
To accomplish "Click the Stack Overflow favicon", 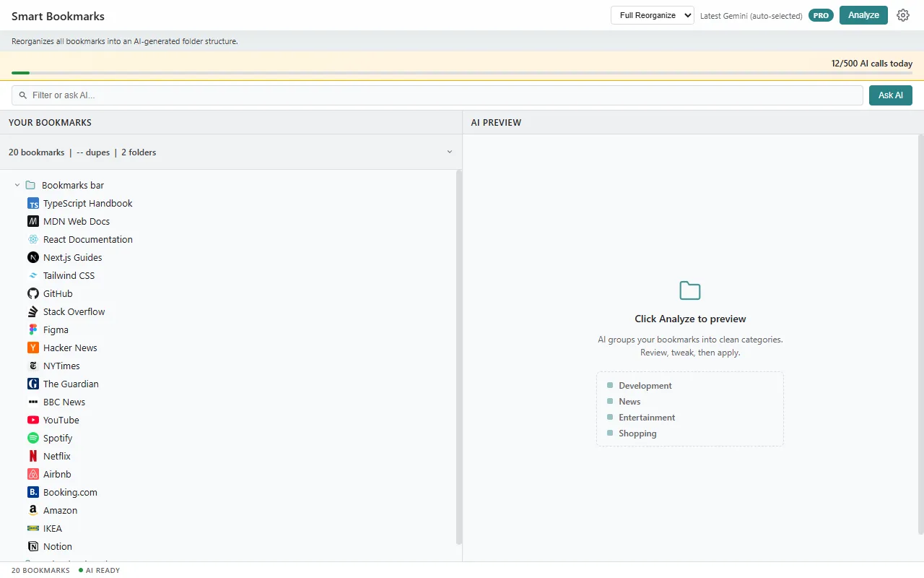I will tap(32, 312).
